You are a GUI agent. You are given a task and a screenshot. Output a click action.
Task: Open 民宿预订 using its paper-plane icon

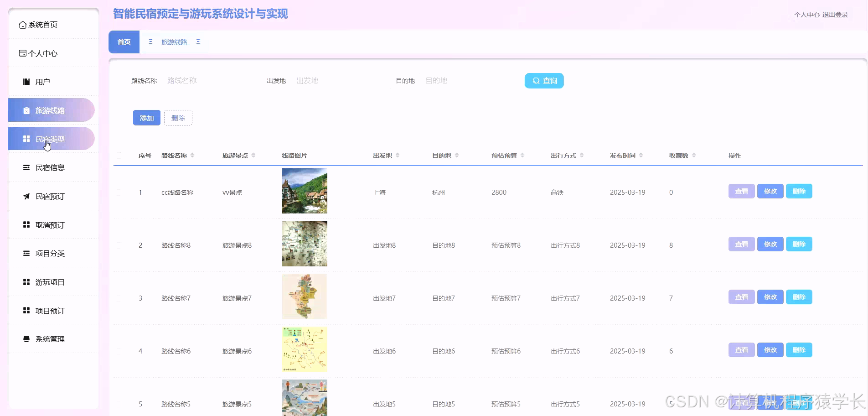point(26,196)
